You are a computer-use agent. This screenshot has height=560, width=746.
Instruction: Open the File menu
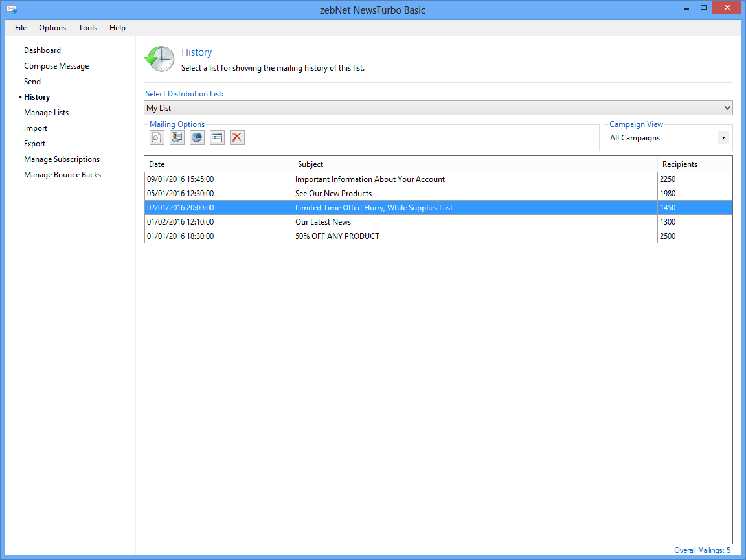pyautogui.click(x=21, y=28)
